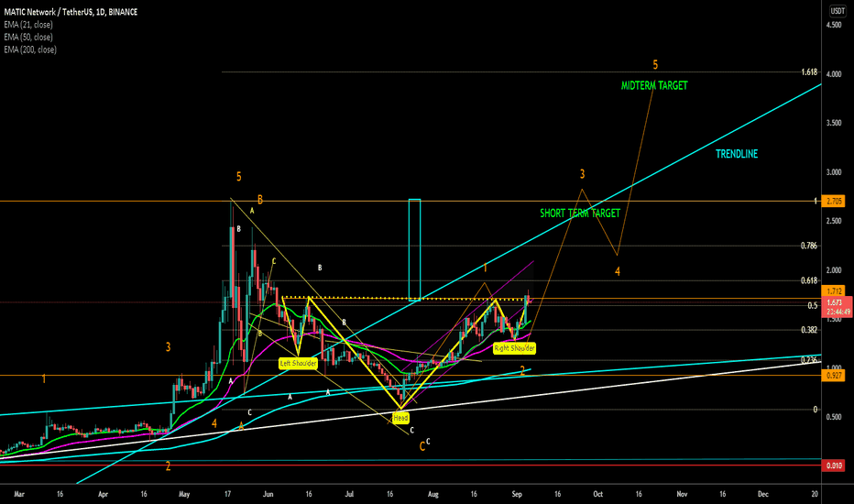This screenshot has height=504, width=854.
Task: Click Jun on the time axis
Action: point(268,494)
